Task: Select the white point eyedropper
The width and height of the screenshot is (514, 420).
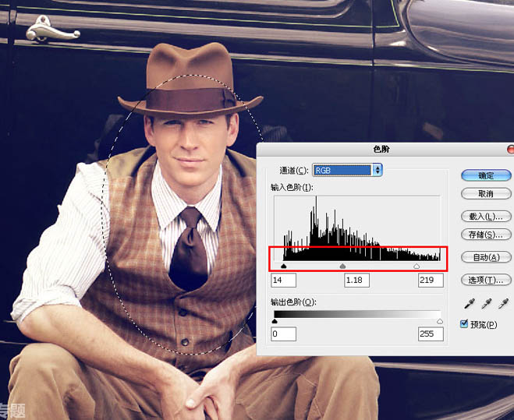Action: click(x=502, y=304)
